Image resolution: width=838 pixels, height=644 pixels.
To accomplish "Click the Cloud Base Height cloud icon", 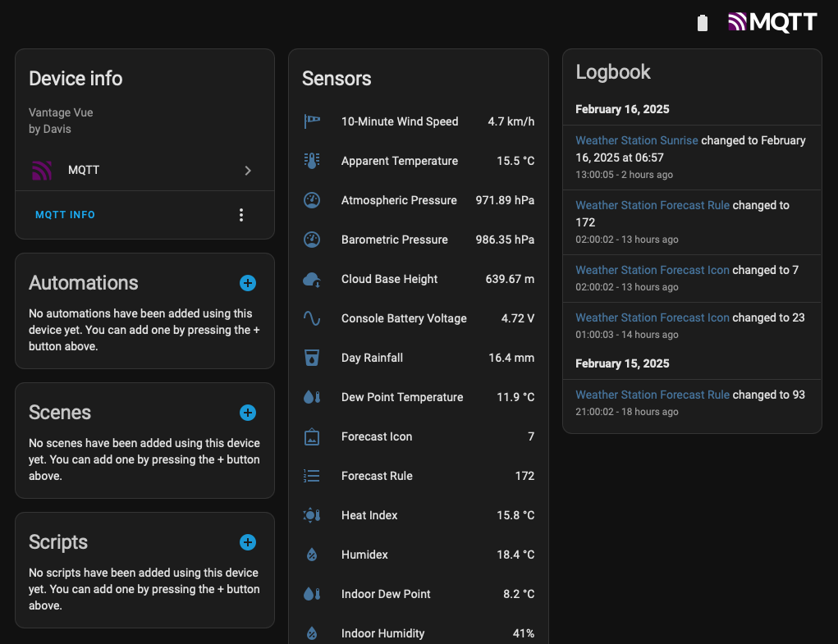I will 312,278.
